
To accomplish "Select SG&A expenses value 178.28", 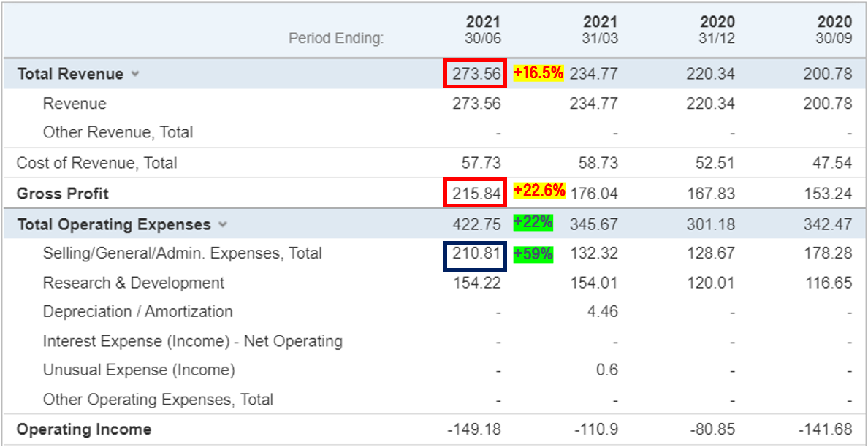I will pos(828,253).
